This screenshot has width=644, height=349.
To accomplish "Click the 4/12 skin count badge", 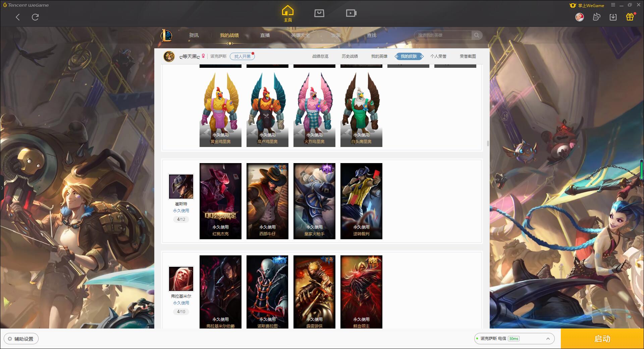I will [x=181, y=219].
